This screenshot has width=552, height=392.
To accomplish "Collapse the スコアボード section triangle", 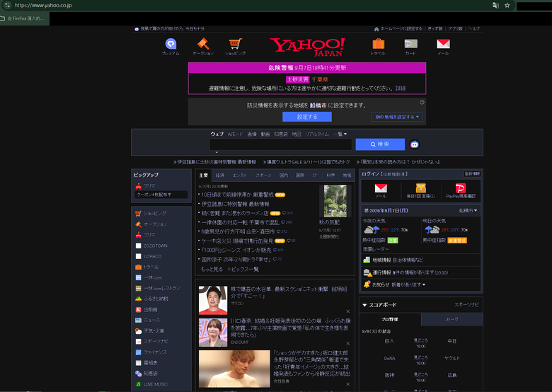I will (364, 305).
